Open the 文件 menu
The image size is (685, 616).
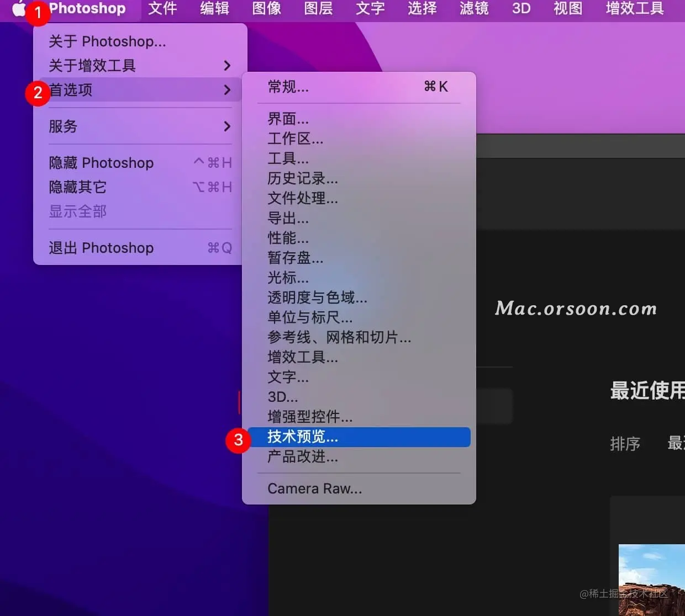pyautogui.click(x=162, y=9)
